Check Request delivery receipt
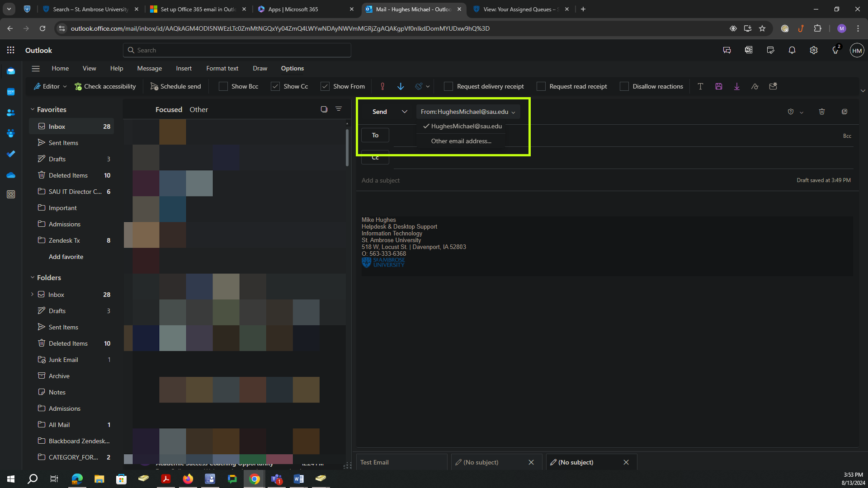 448,86
